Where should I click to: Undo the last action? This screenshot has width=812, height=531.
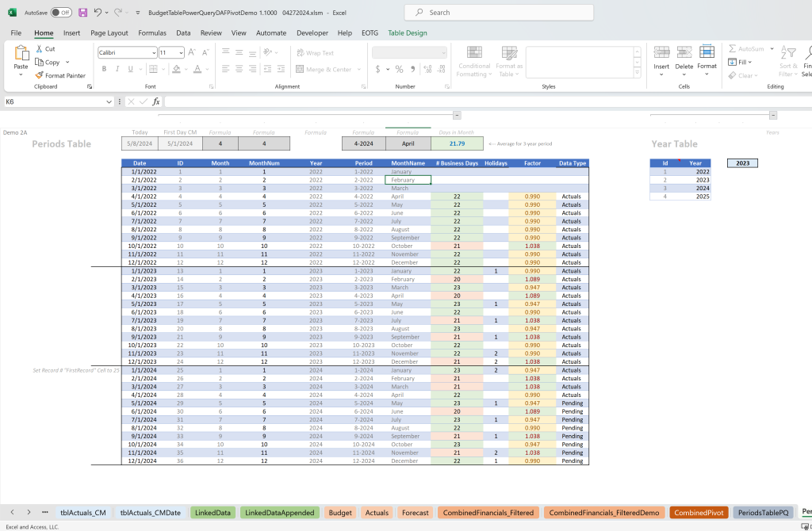coord(98,13)
